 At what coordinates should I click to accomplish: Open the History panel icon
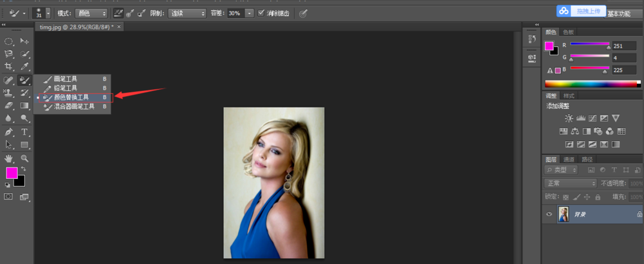pyautogui.click(x=532, y=39)
